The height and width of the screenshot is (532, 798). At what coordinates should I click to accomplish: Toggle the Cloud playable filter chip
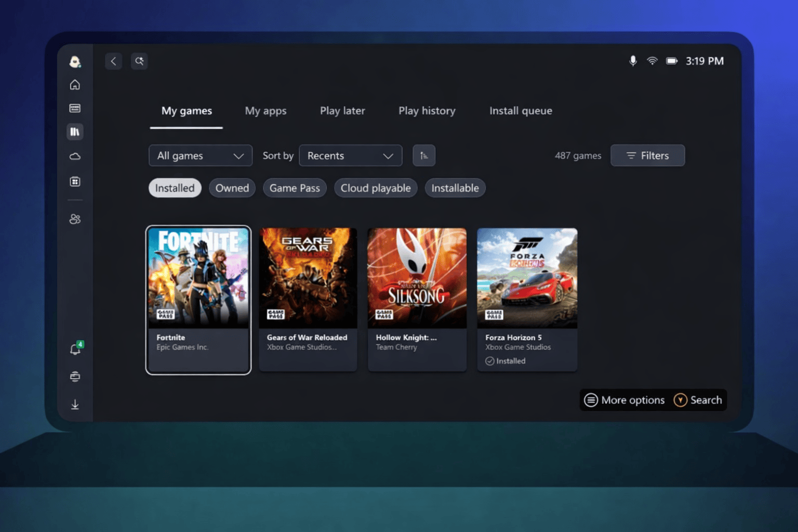pyautogui.click(x=376, y=188)
